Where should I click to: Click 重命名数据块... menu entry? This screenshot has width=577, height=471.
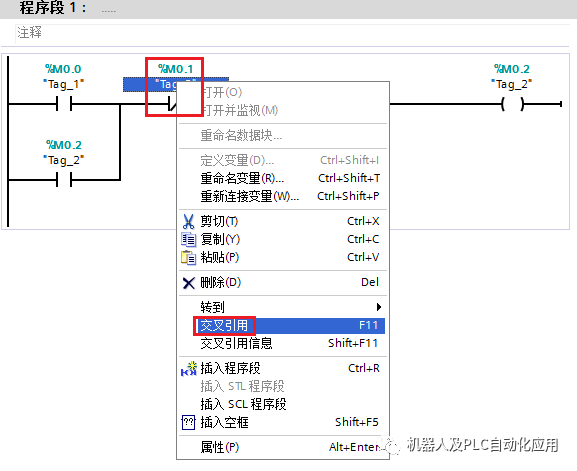coord(282,136)
